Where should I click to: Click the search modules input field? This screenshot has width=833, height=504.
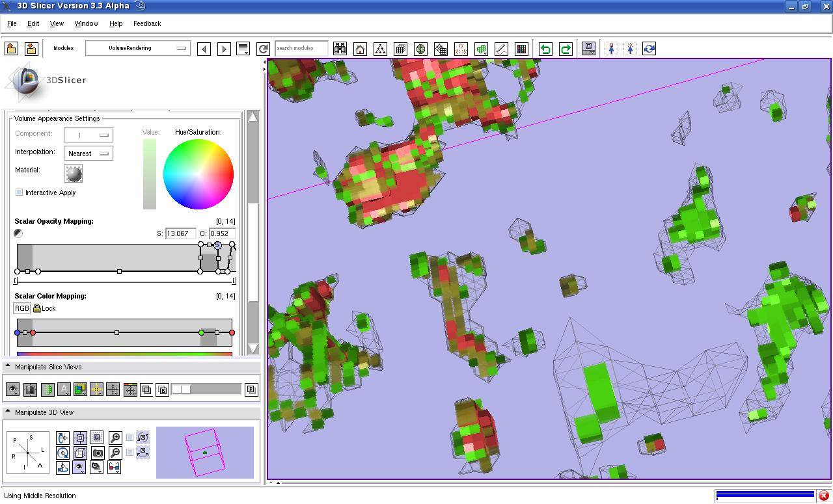pyautogui.click(x=301, y=48)
